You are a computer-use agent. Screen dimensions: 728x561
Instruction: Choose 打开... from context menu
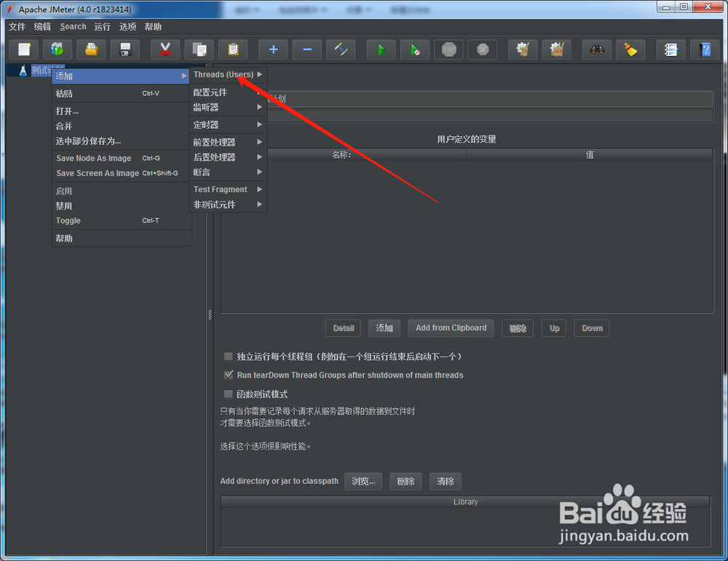point(121,111)
